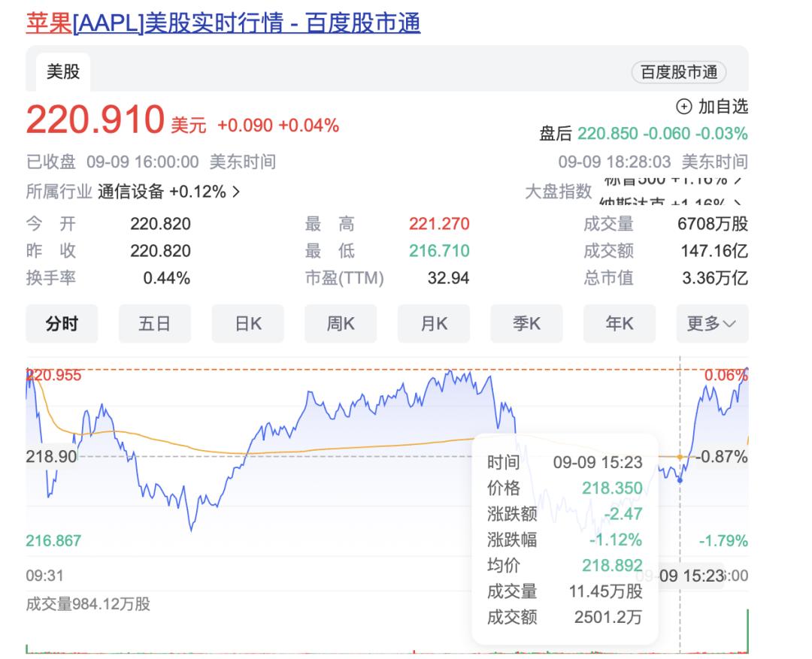The image size is (812, 659).
Task: Expand the 更多 dropdown
Action: point(711,324)
